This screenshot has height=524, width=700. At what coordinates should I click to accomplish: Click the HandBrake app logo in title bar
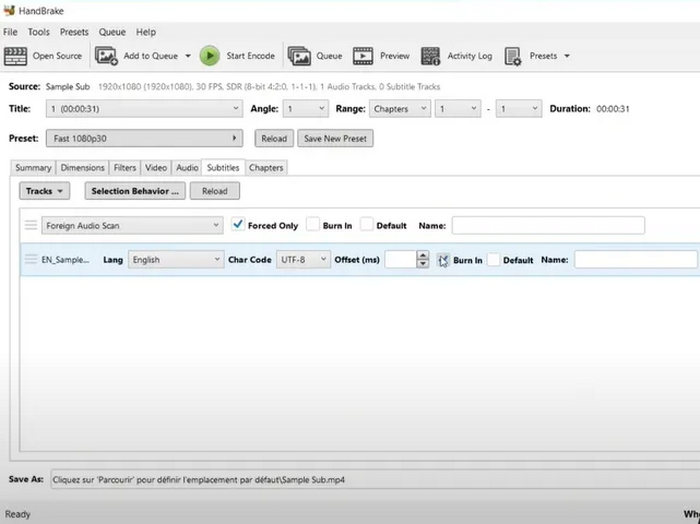coord(9,10)
